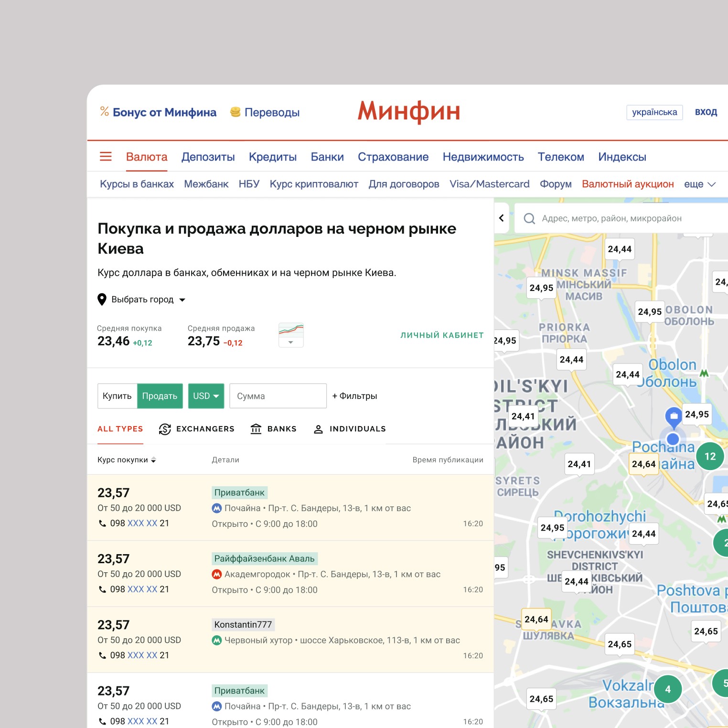The image size is (728, 728).
Task: Switch language to українська
Action: pos(654,112)
